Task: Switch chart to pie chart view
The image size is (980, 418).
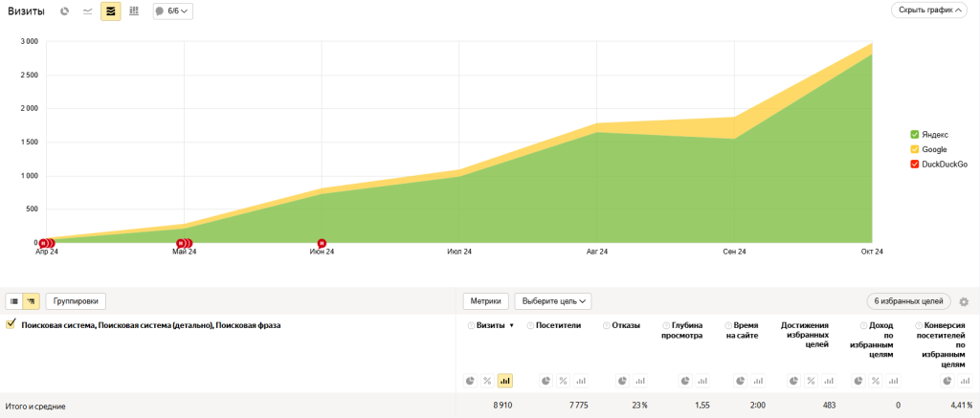Action: [64, 11]
